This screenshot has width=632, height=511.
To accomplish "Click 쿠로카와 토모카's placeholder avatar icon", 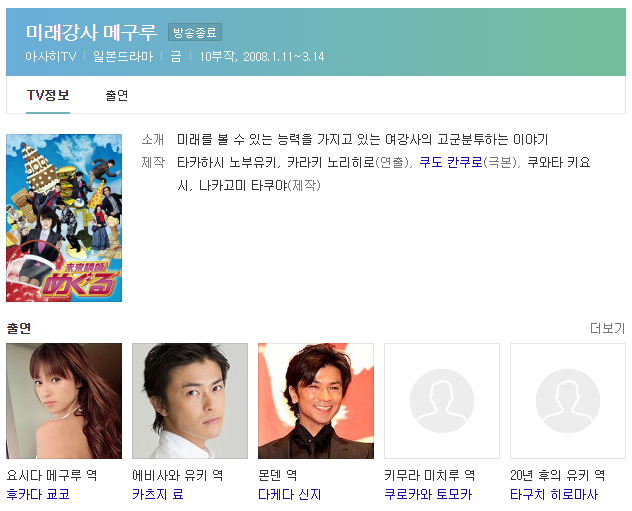I will point(442,401).
